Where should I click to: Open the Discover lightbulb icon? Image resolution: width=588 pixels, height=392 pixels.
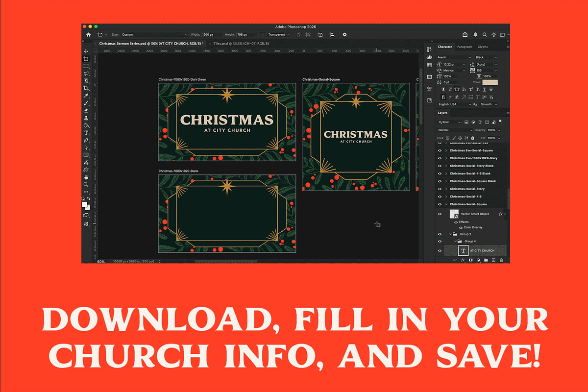[494, 35]
